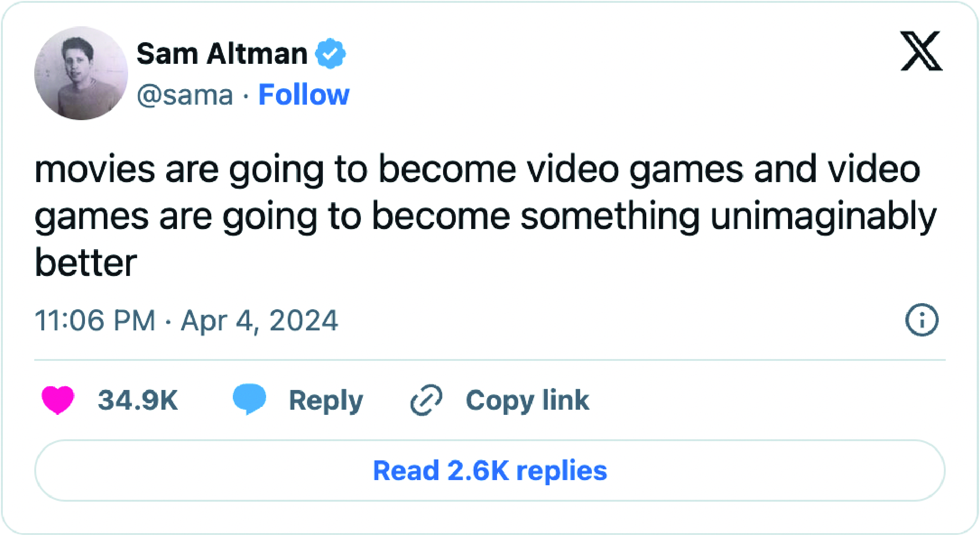Viewport: 980px width, 535px height.
Task: Select the Copy link label
Action: click(x=528, y=401)
